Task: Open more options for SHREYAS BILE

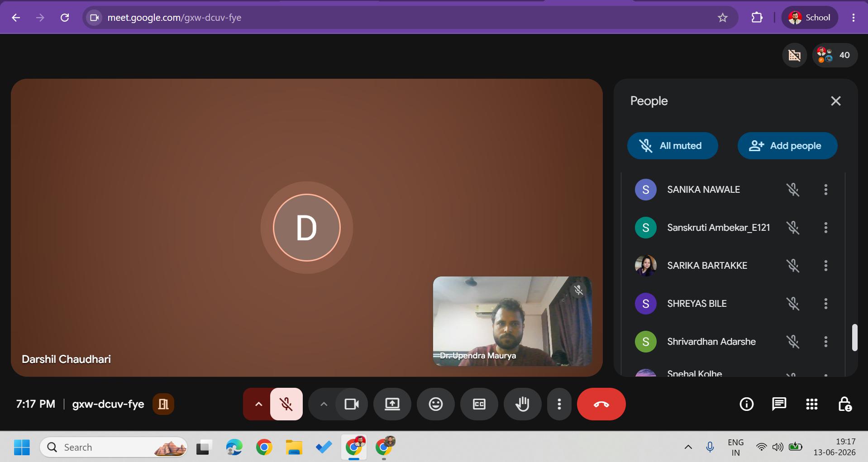Action: click(825, 304)
